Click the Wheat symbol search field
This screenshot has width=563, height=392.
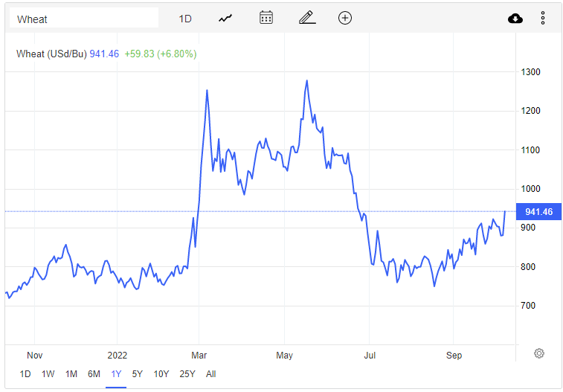pyautogui.click(x=83, y=18)
